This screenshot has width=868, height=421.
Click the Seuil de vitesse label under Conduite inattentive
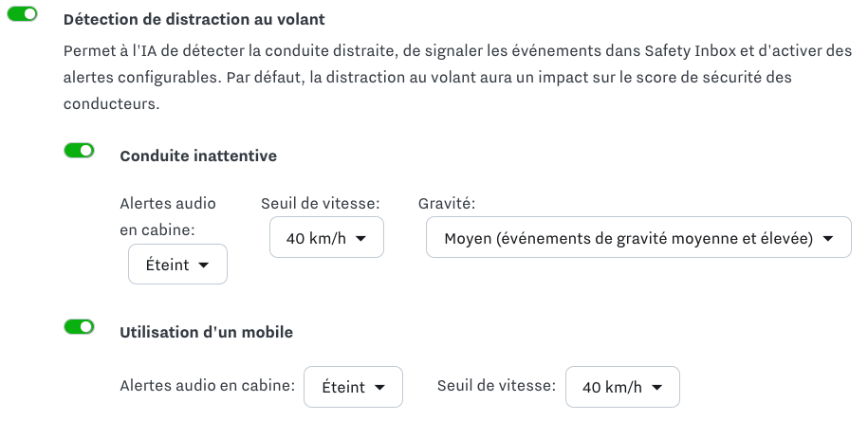pos(320,203)
